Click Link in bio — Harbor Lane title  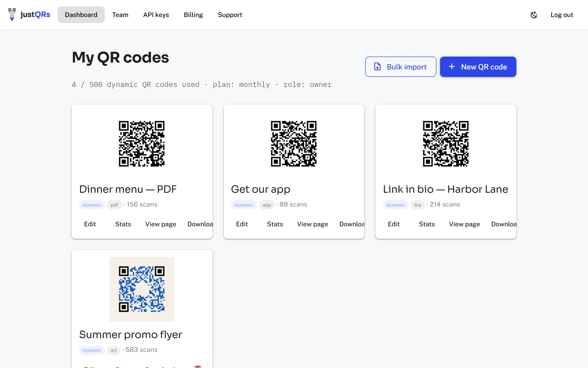445,189
